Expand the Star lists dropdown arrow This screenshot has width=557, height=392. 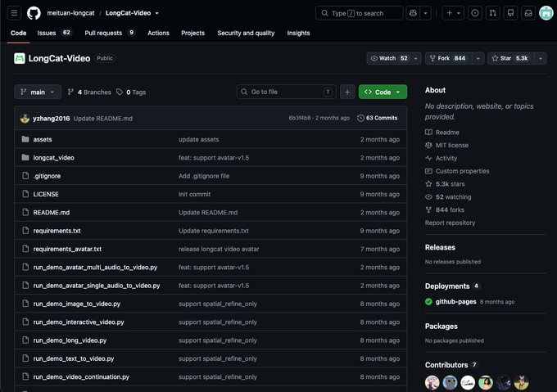541,58
